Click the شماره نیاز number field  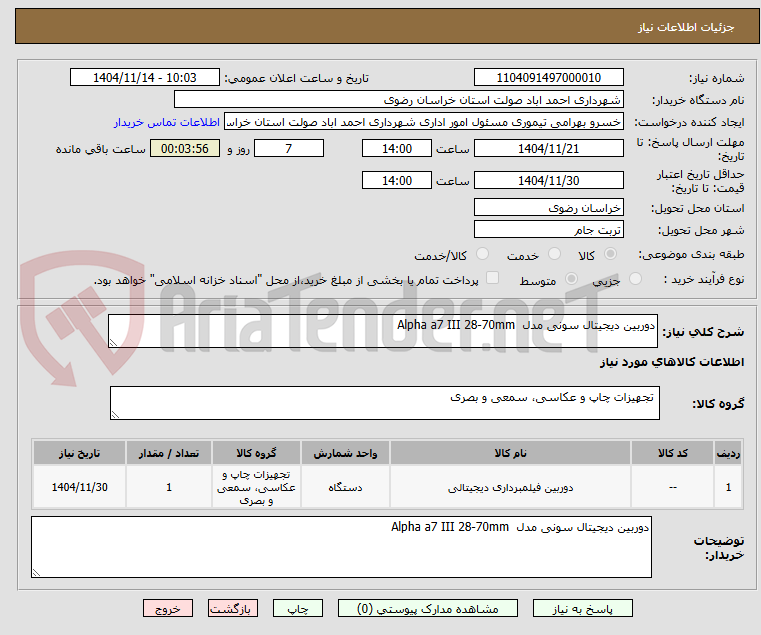pyautogui.click(x=548, y=78)
